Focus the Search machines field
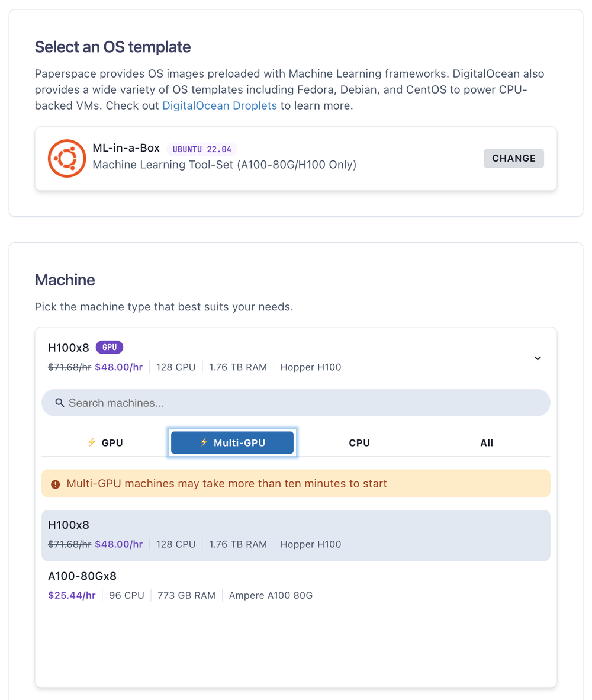592x700 pixels. (296, 403)
